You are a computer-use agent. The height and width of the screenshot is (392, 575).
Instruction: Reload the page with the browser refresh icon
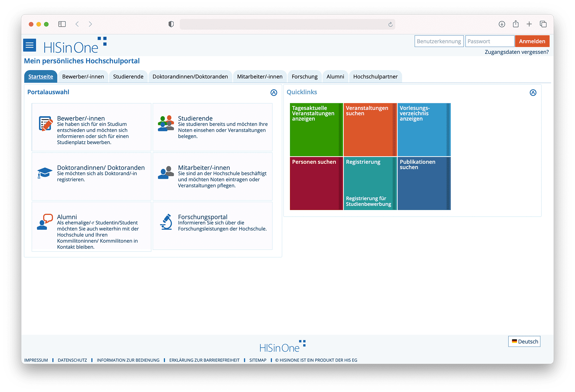coord(390,24)
